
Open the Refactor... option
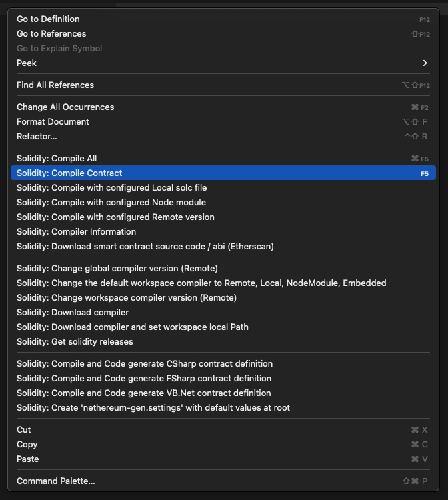coord(223,136)
